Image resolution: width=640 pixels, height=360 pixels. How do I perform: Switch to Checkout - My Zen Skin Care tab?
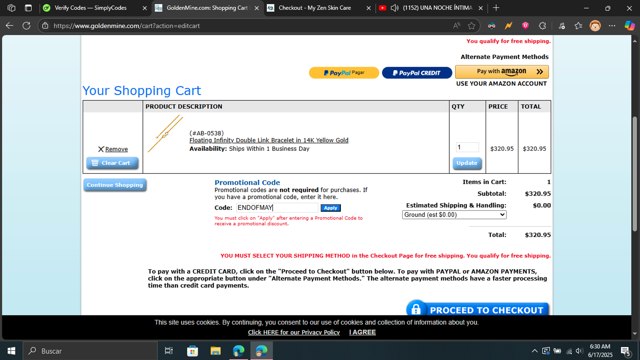(315, 8)
